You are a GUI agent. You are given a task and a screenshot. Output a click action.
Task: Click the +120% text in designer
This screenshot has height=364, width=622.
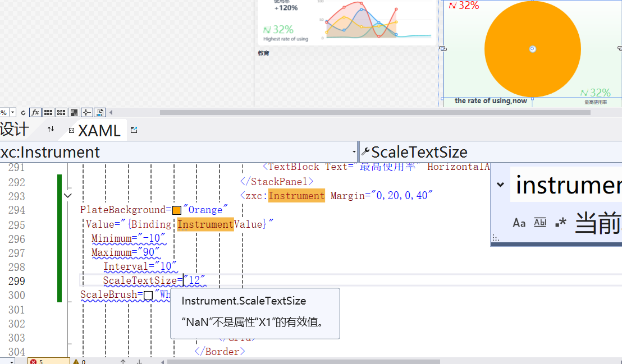286,8
